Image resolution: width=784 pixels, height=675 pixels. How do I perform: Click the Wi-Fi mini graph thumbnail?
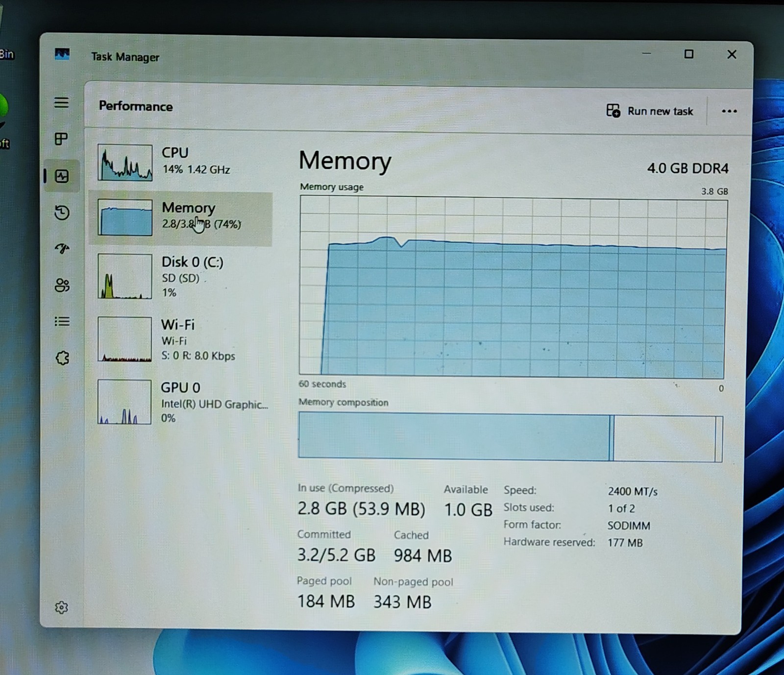[125, 339]
